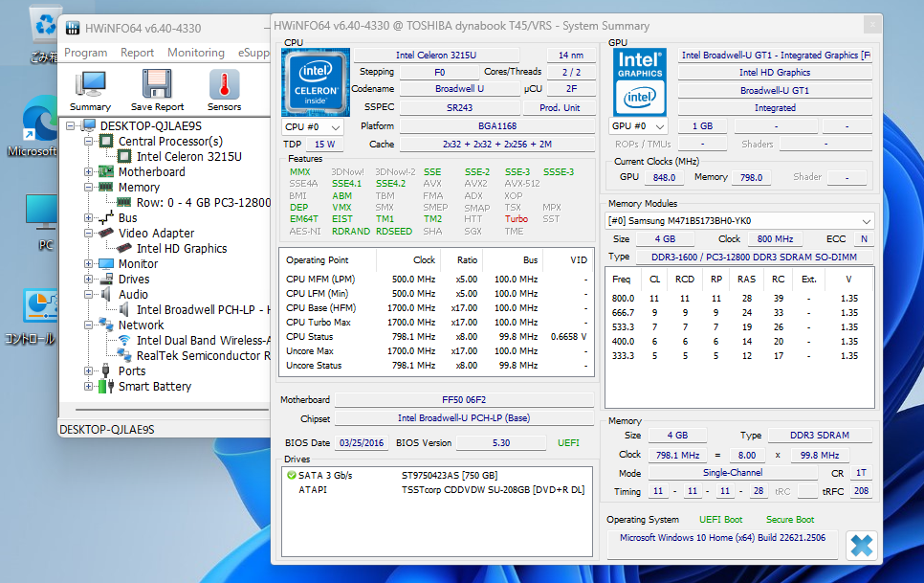Select Intel Celeron 3215U tree item
The image size is (924, 583).
[x=189, y=156]
